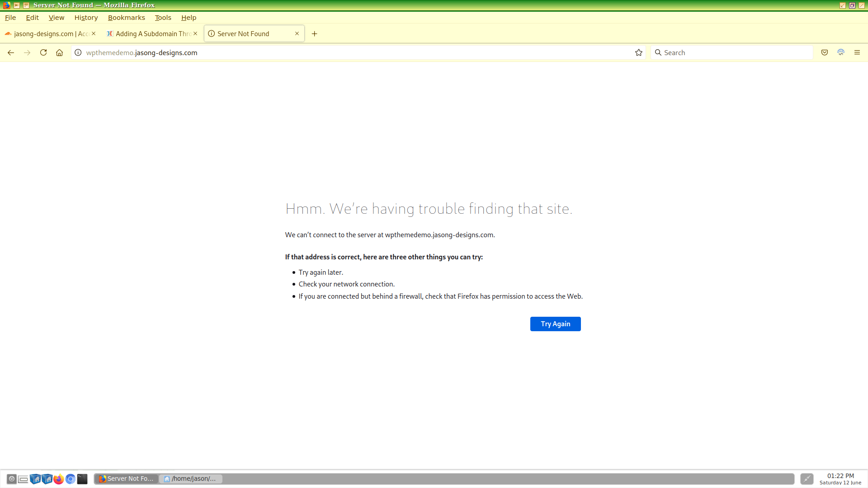868x488 pixels.
Task: Open the Edit menu
Action: click(x=32, y=18)
